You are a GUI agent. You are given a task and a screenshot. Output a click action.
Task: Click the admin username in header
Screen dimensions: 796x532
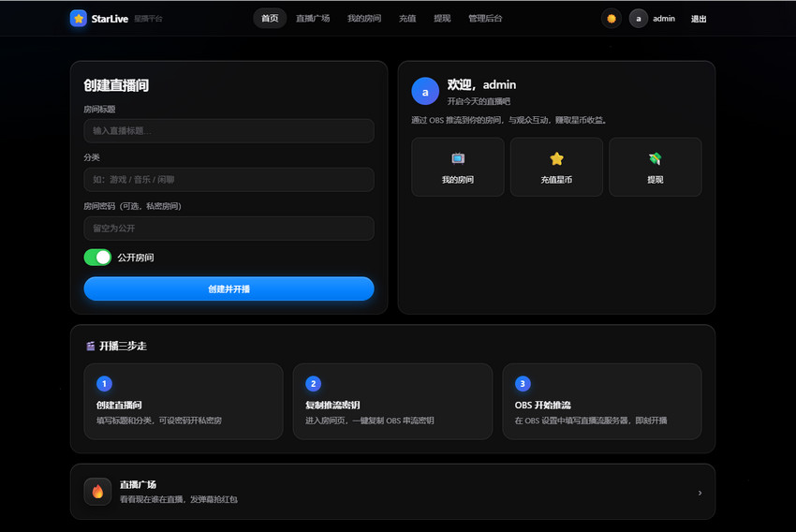[x=664, y=19]
